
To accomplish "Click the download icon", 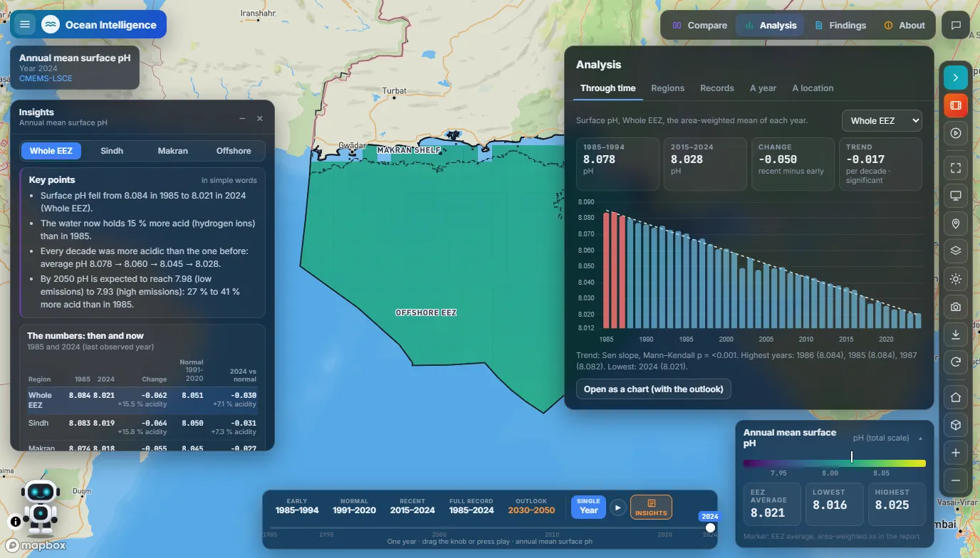I will [x=956, y=335].
